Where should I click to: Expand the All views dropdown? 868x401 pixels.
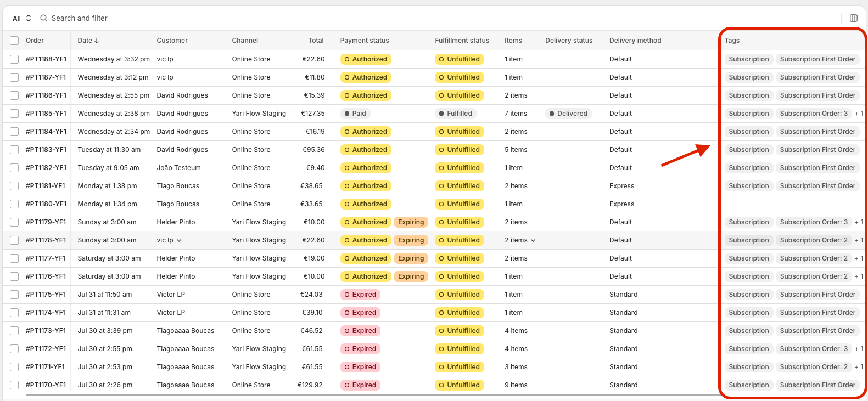tap(22, 18)
